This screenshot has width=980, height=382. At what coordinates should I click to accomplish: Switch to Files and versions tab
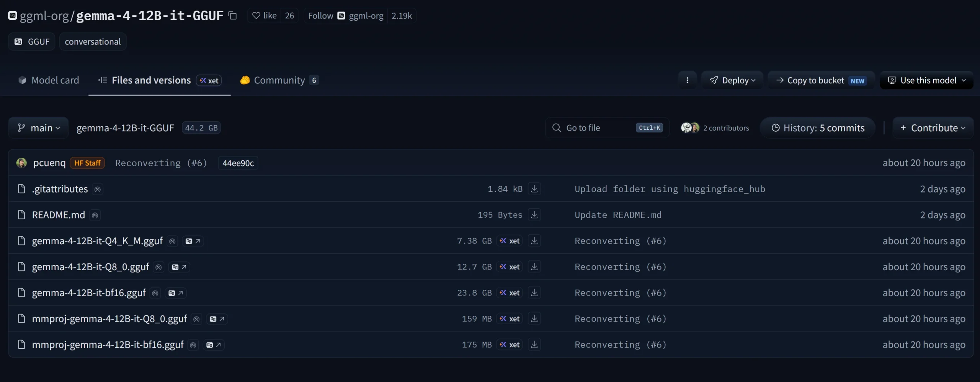point(151,80)
